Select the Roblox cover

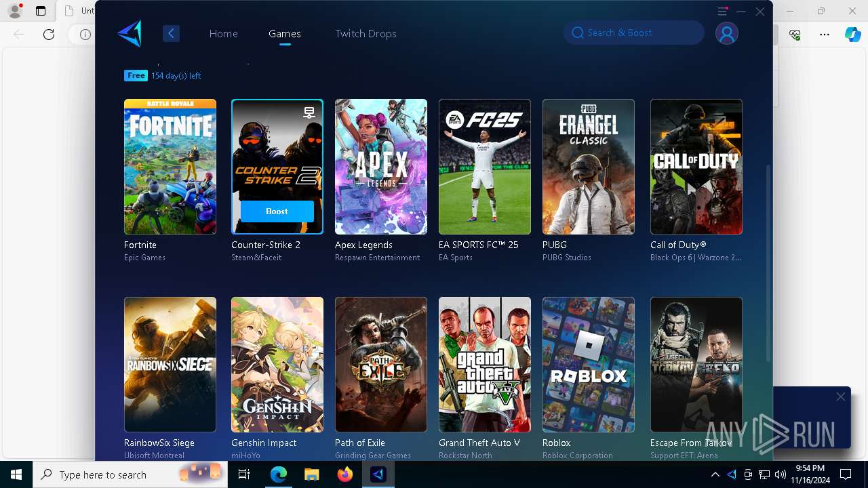[x=589, y=365]
